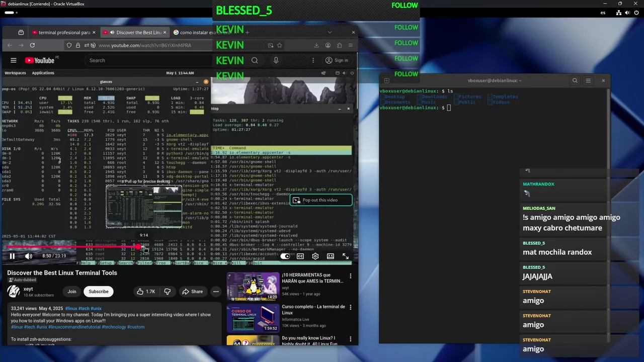644x362 pixels.
Task: Open YouTube player settings gear
Action: (x=315, y=256)
